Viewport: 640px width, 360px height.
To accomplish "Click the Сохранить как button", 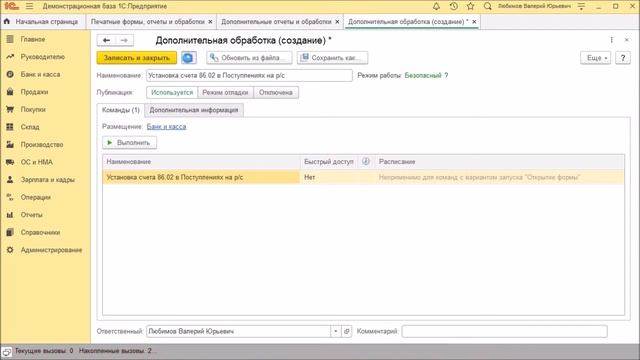I will click(x=332, y=58).
